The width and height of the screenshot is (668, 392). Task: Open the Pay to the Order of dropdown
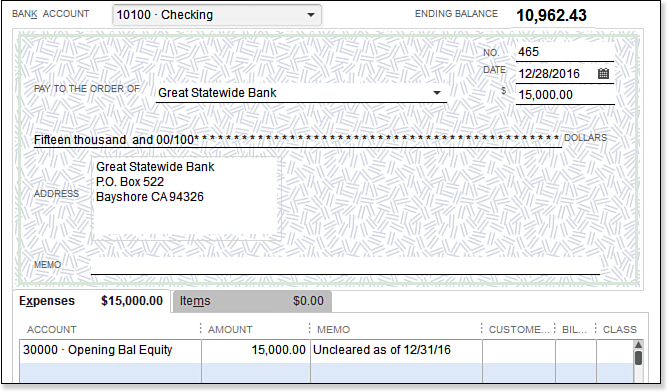tap(437, 92)
